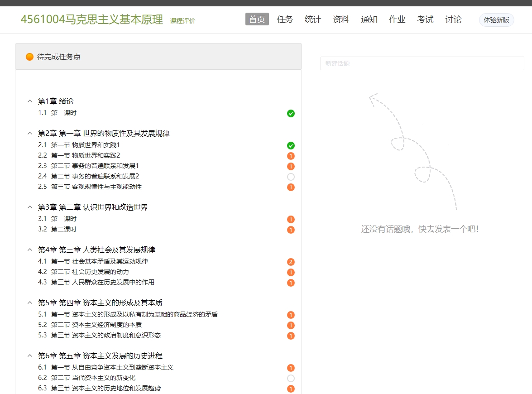
Task: Collapse 第3章 认识世界和改造世界 chapter
Action: point(30,207)
